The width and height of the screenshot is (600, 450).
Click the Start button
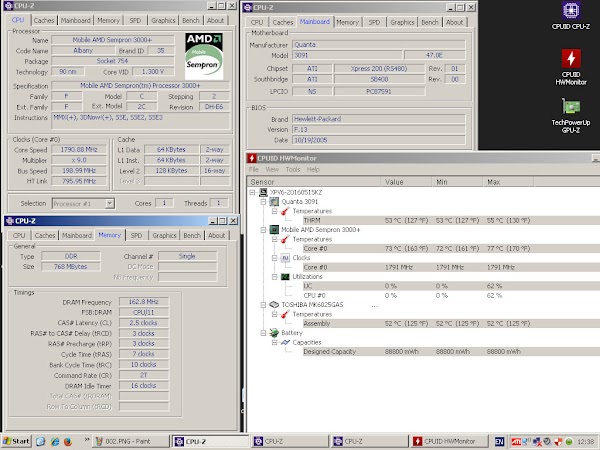pyautogui.click(x=16, y=441)
